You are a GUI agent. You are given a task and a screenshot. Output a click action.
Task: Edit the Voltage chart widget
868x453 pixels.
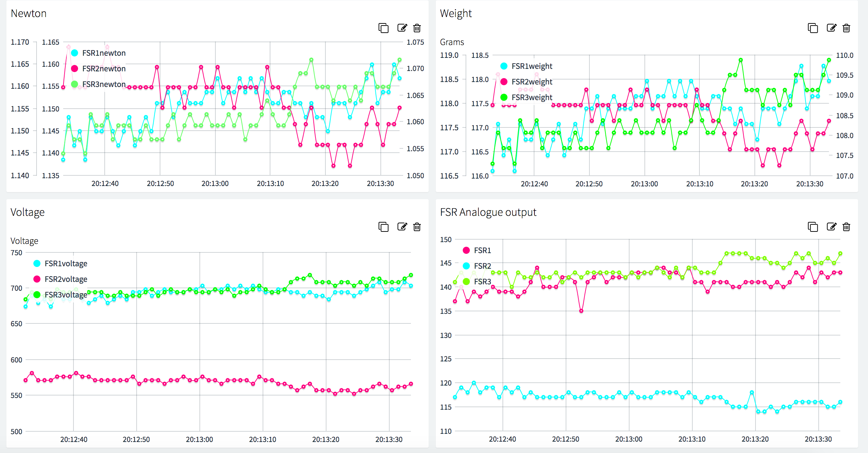[x=402, y=227]
